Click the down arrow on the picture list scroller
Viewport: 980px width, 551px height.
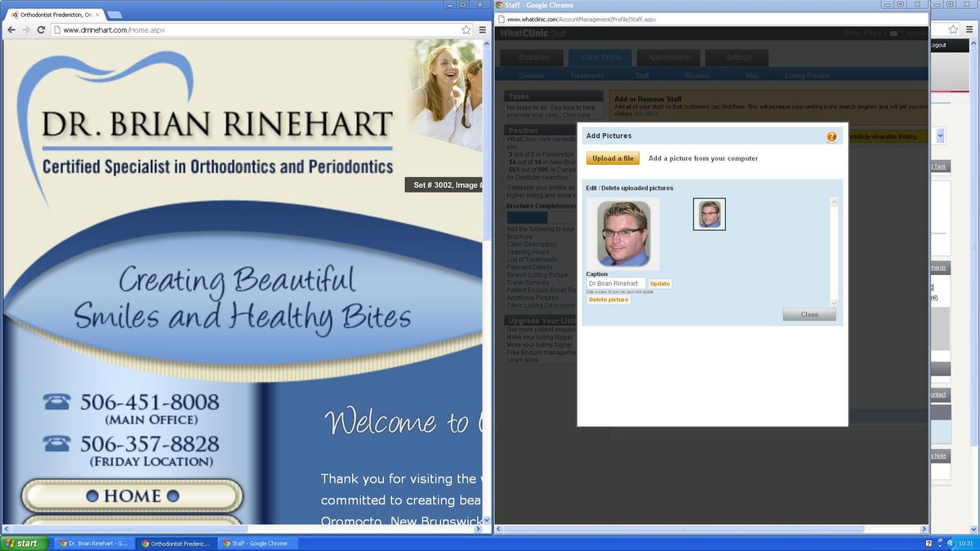[x=834, y=304]
